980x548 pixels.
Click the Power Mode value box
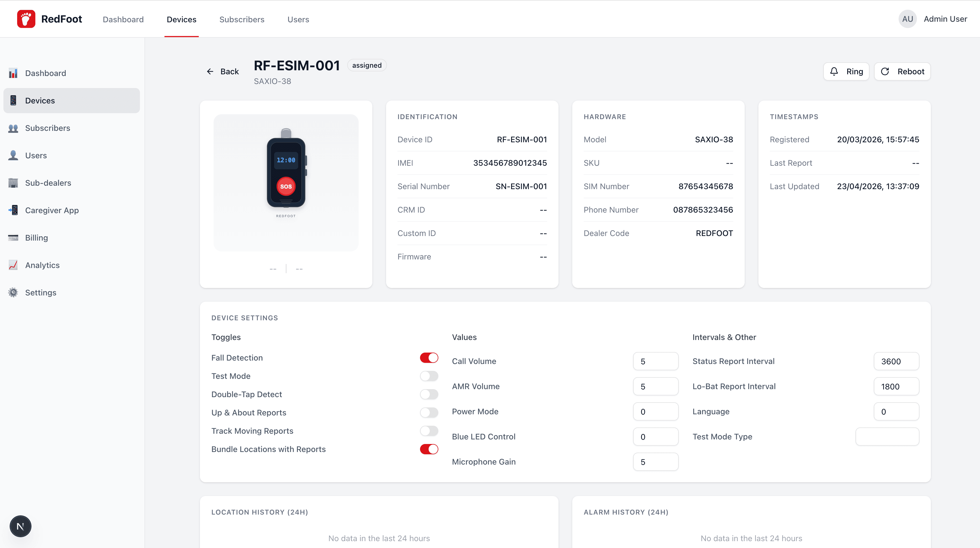(x=656, y=411)
